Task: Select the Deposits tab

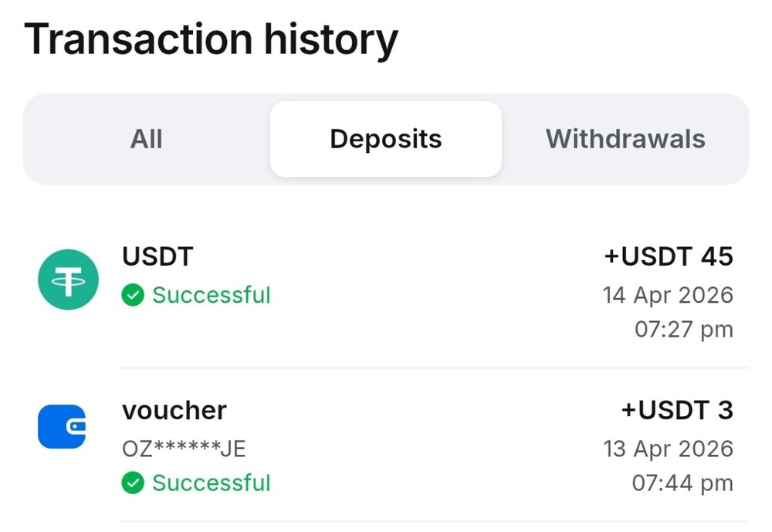Action: [385, 139]
